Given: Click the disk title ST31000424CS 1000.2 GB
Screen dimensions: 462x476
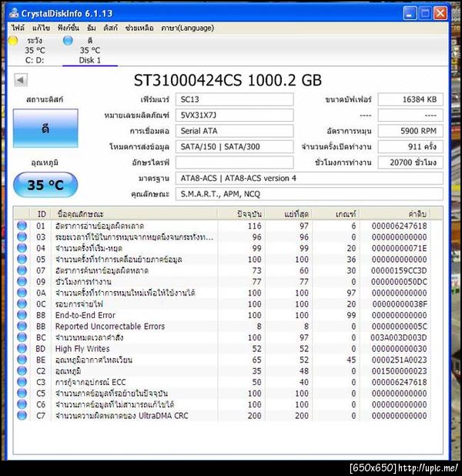Looking at the screenshot, I should 228,80.
